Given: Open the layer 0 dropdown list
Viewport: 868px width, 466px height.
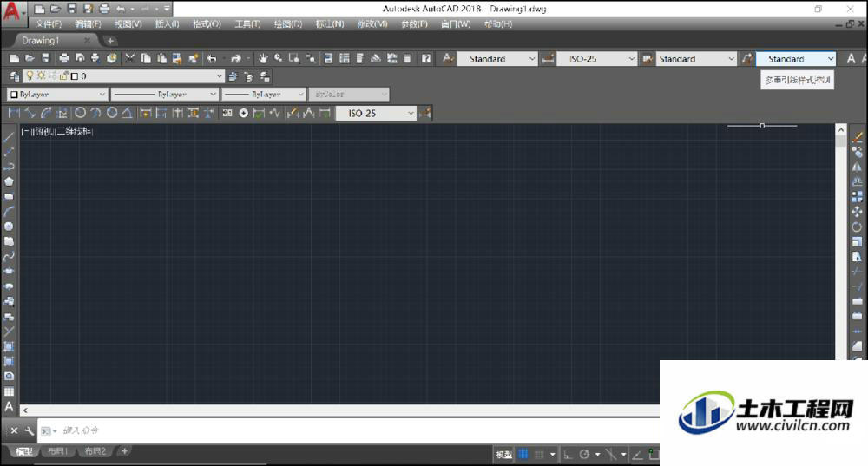Looking at the screenshot, I should tap(124, 75).
